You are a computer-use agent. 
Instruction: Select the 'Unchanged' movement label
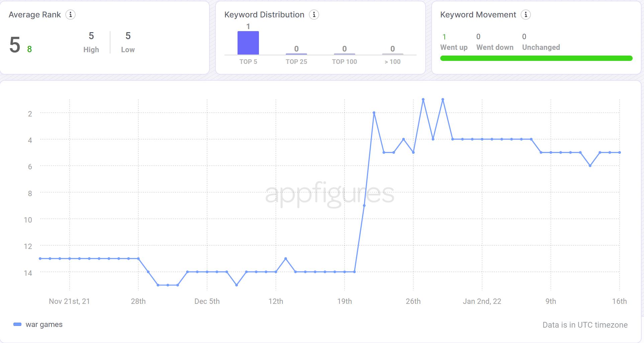pyautogui.click(x=541, y=47)
